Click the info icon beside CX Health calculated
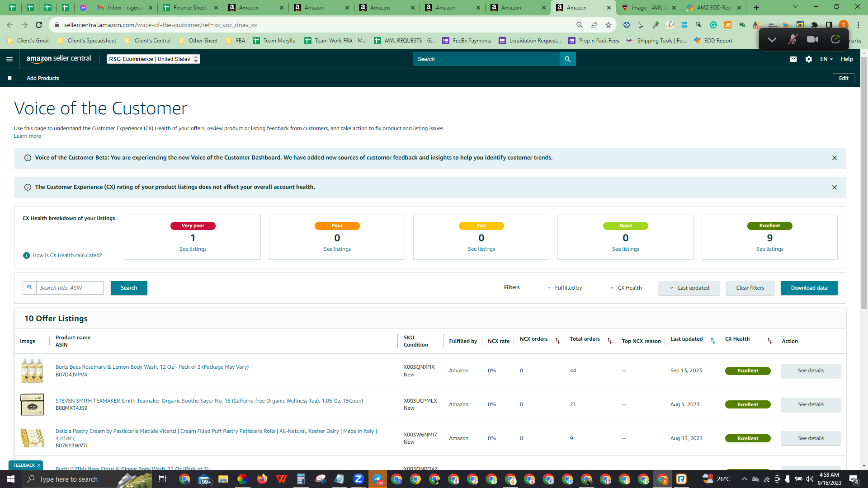 26,255
